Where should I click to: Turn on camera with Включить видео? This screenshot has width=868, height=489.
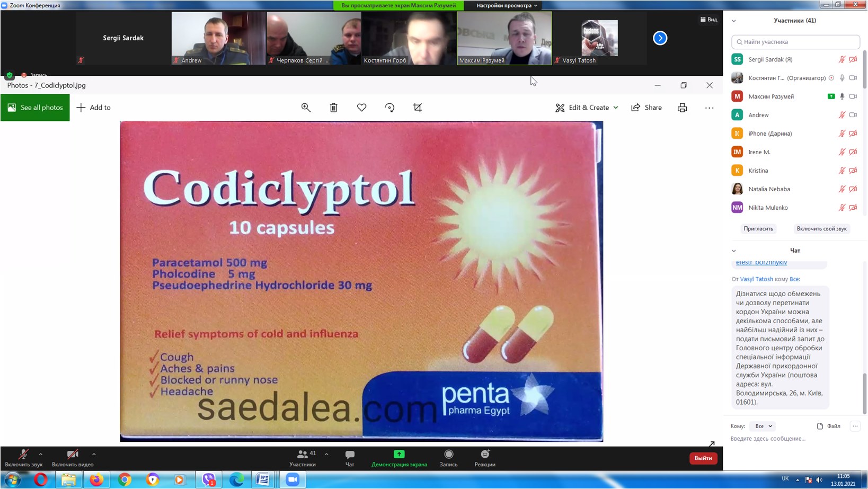click(x=73, y=458)
